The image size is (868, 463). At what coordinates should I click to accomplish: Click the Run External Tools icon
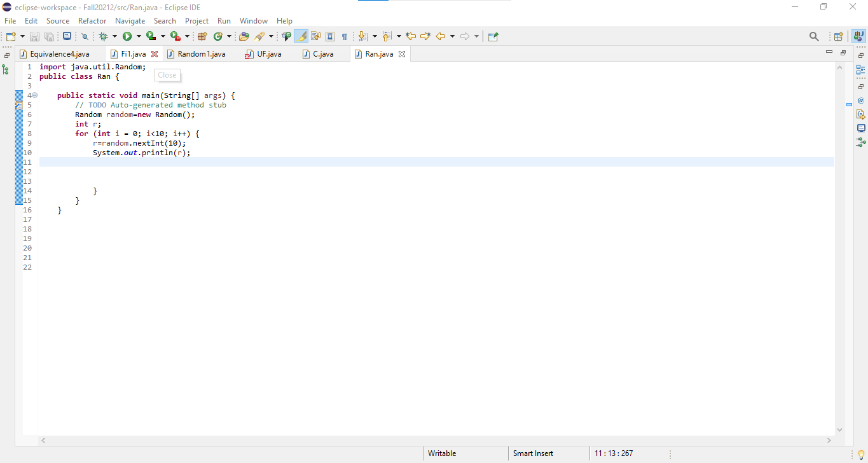click(176, 36)
